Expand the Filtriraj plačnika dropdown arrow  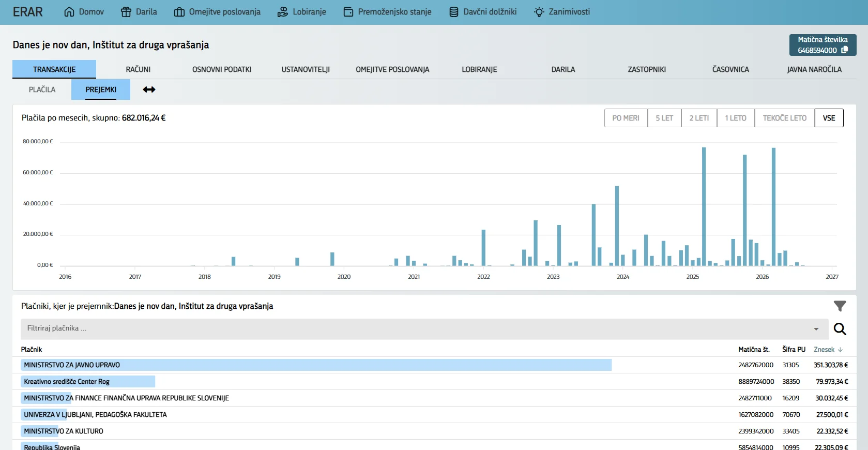click(816, 329)
